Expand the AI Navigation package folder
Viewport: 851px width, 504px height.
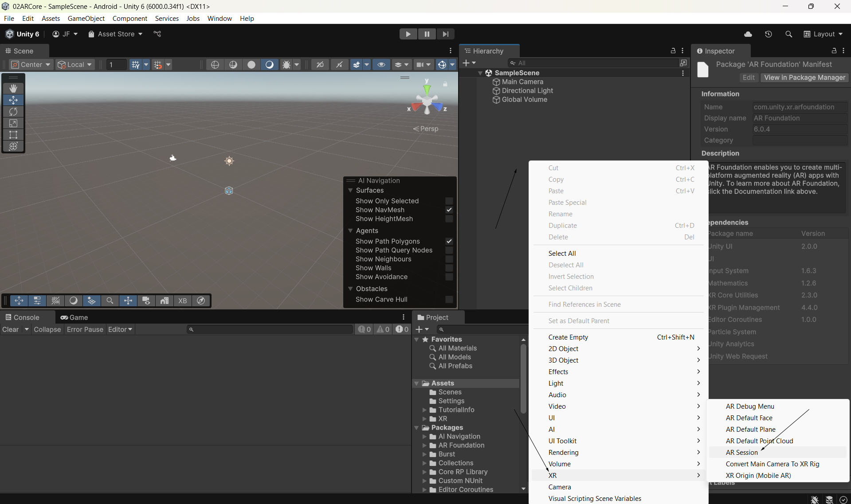tap(424, 437)
